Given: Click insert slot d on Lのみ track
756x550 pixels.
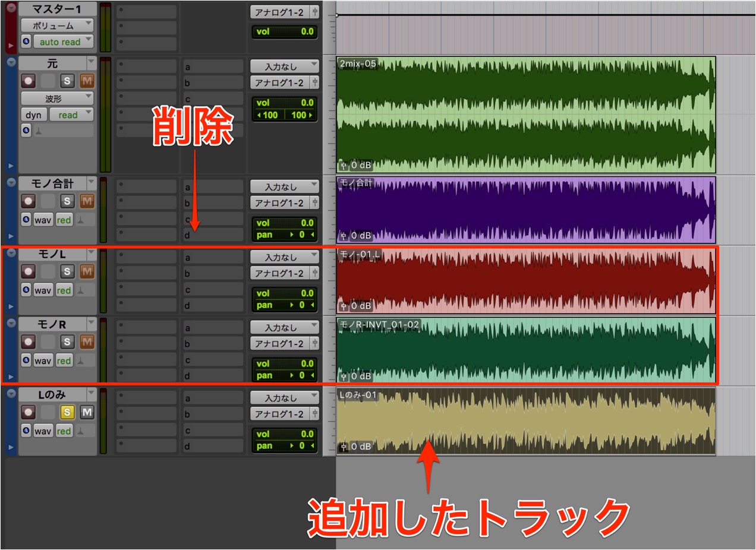Looking at the screenshot, I should [212, 446].
